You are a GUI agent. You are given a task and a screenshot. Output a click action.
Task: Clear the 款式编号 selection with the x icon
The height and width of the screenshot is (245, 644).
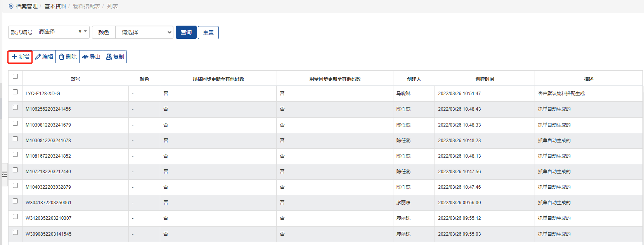tap(80, 31)
